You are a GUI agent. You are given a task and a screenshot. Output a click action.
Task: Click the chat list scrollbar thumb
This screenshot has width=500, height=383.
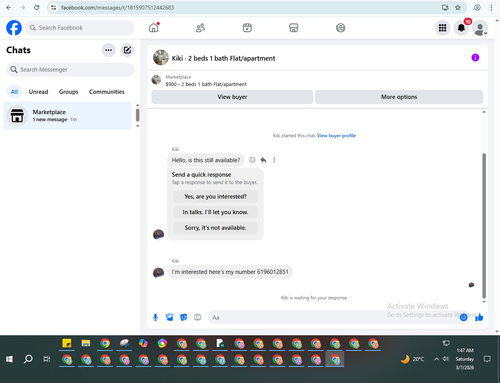click(x=137, y=115)
